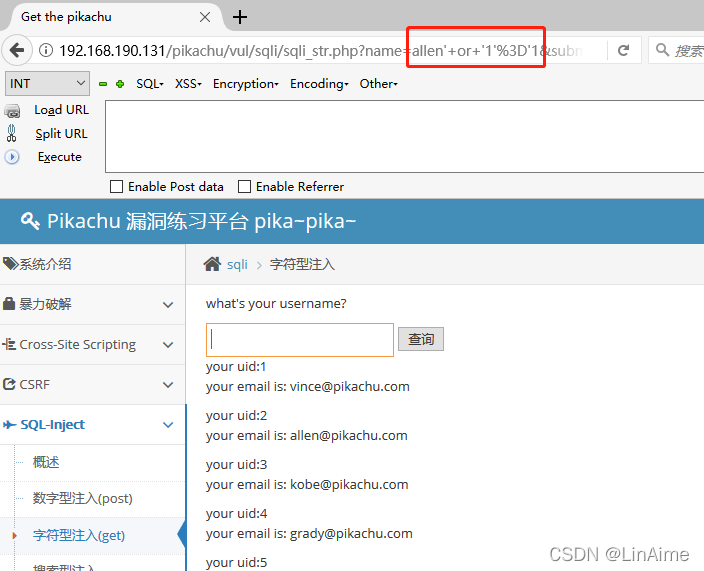Click the 'what's your username?' label

pos(276,304)
